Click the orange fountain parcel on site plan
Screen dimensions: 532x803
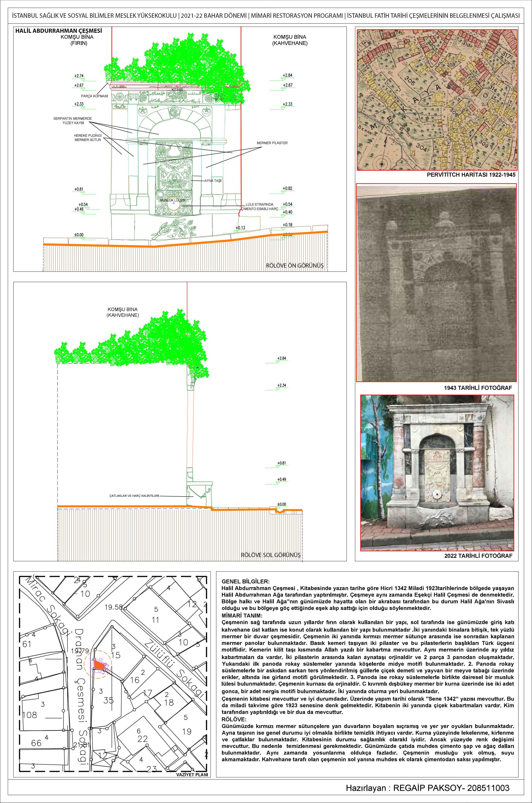tap(99, 665)
